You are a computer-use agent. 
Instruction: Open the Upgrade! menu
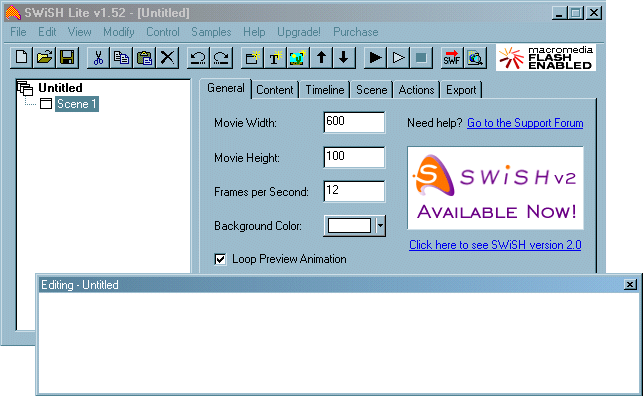click(299, 32)
